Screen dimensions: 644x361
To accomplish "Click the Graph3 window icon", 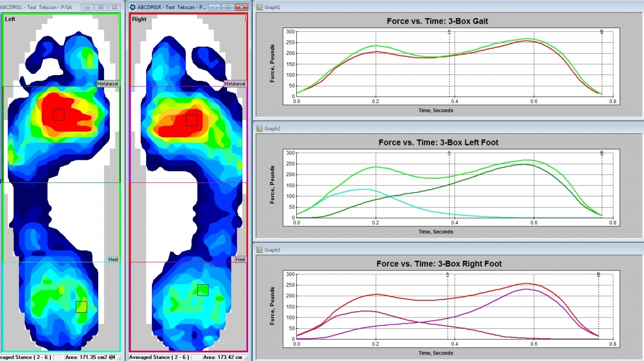I will [x=259, y=250].
